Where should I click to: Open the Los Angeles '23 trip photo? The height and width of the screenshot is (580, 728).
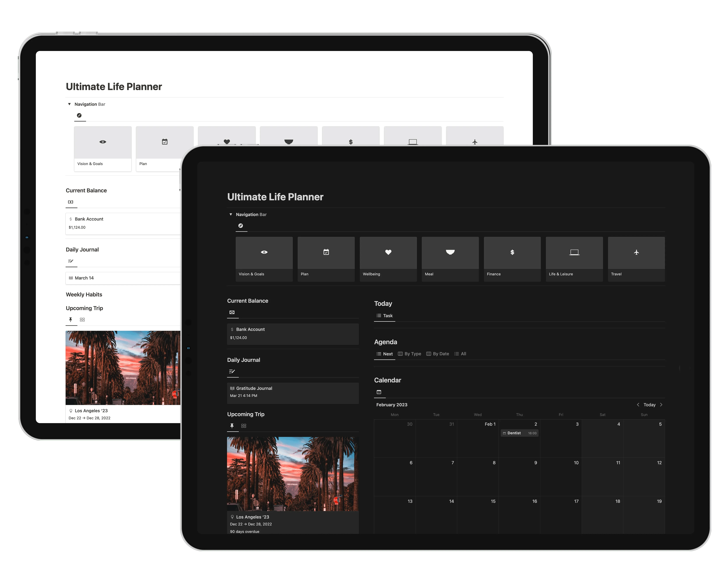(292, 474)
